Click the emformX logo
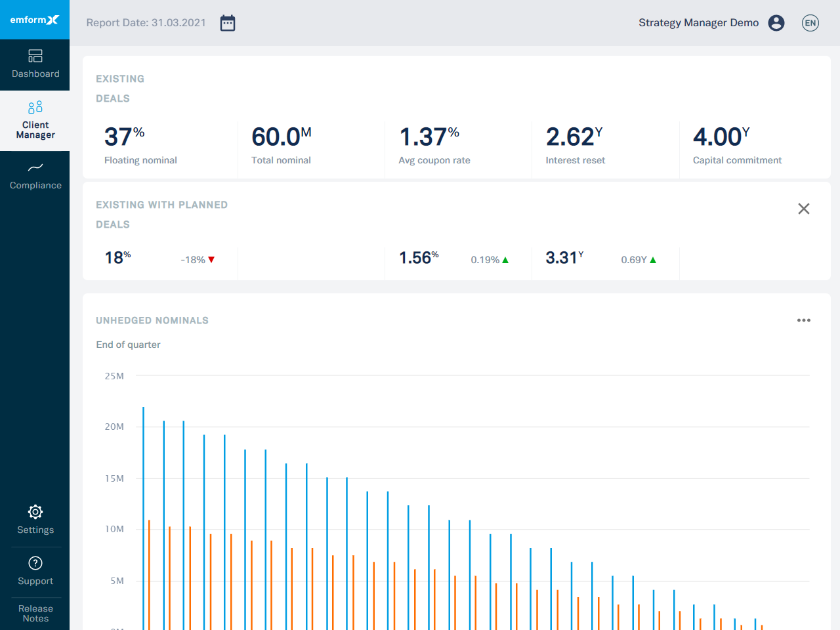The height and width of the screenshot is (630, 840). (x=35, y=20)
